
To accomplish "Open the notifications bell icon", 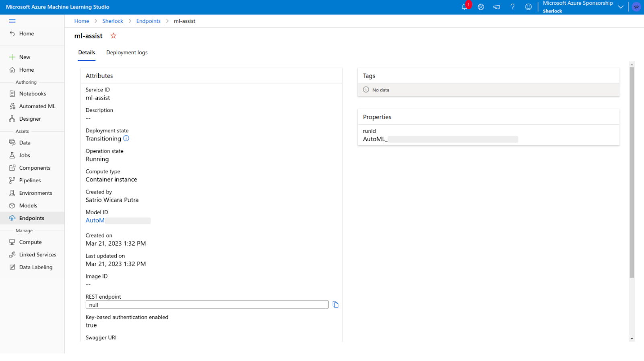I will (x=464, y=7).
